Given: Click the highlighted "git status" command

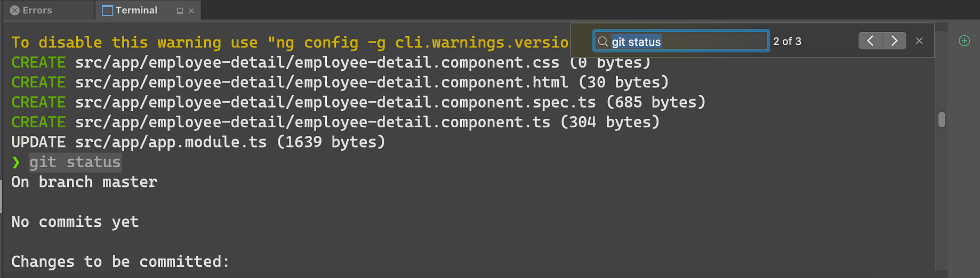Looking at the screenshot, I should pyautogui.click(x=75, y=162).
